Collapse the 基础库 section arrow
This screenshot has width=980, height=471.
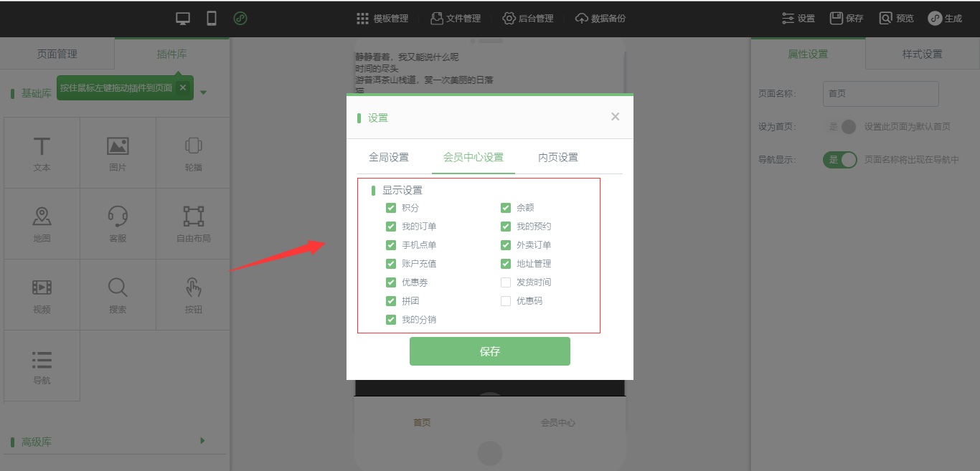point(204,92)
